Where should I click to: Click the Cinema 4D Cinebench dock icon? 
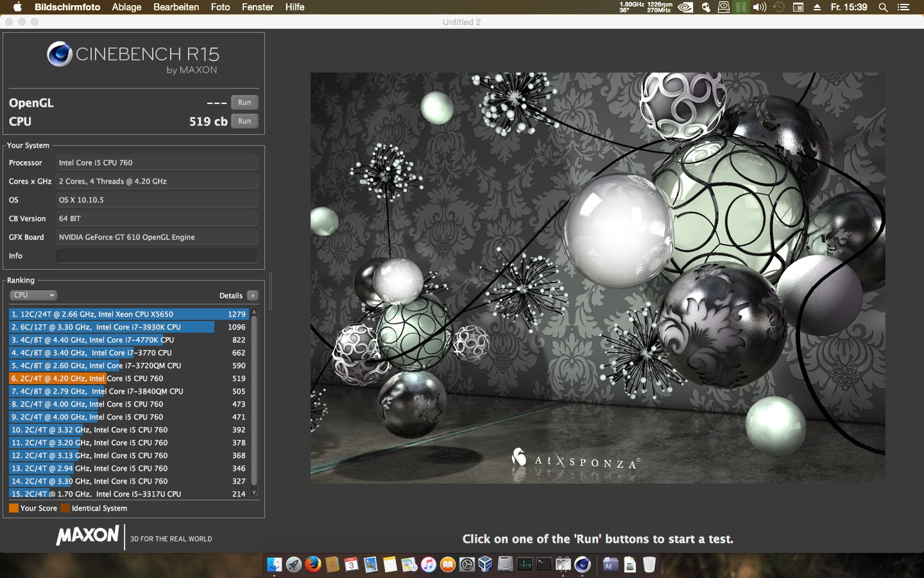pos(583,565)
